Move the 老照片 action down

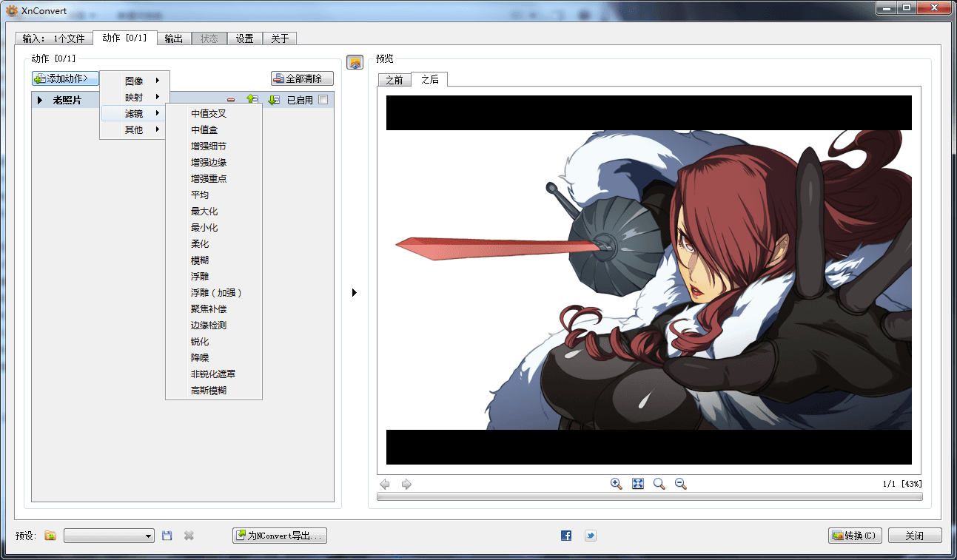pos(274,100)
